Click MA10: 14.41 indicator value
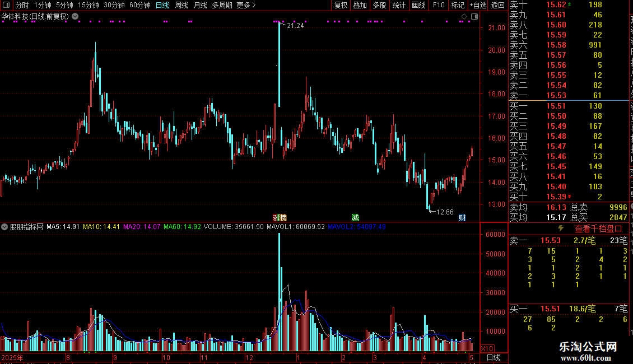The image size is (633, 364). coord(101,227)
